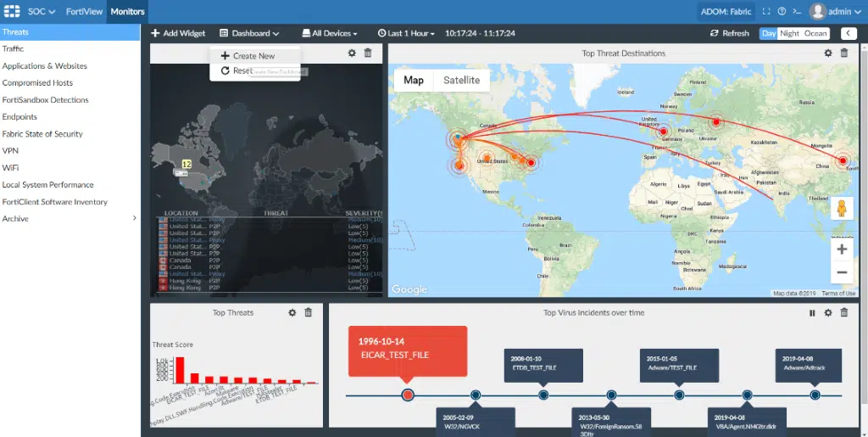868x437 pixels.
Task: Open the SOC module dropdown
Action: [42, 11]
